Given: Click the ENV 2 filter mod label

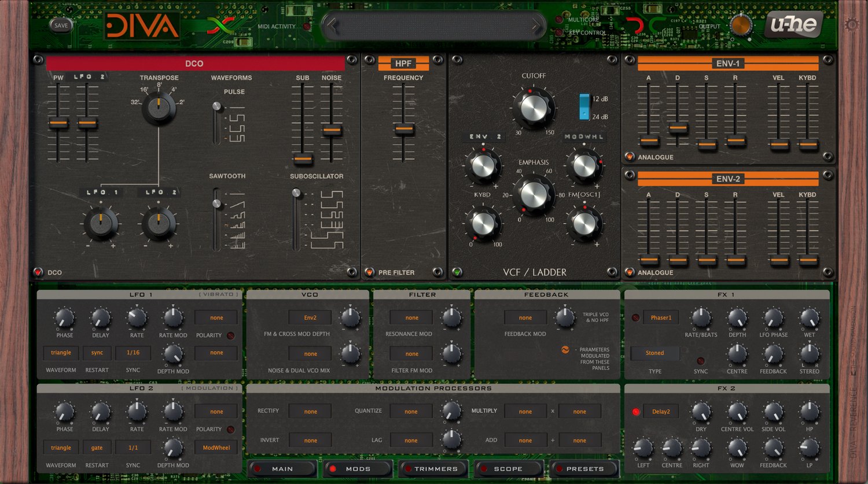Looking at the screenshot, I should tap(485, 137).
